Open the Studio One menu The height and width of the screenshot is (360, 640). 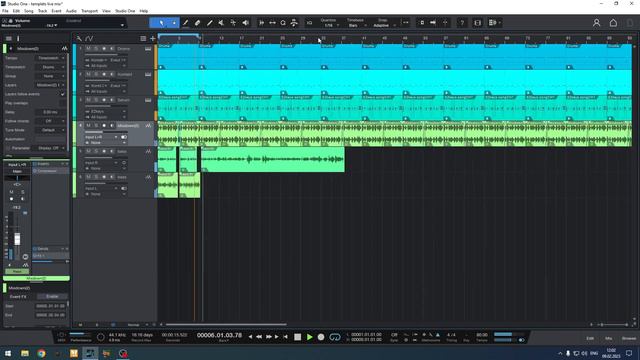coord(125,11)
